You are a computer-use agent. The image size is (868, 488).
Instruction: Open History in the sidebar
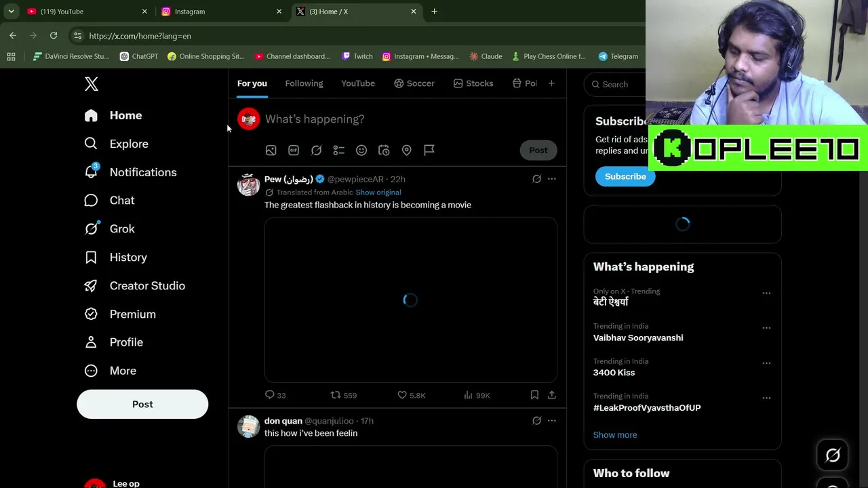pos(115,258)
